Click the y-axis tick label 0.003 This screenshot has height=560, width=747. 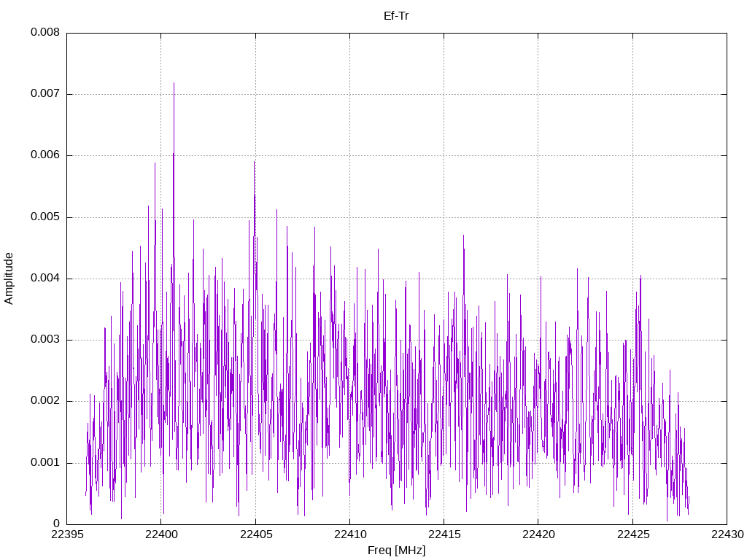coord(45,340)
